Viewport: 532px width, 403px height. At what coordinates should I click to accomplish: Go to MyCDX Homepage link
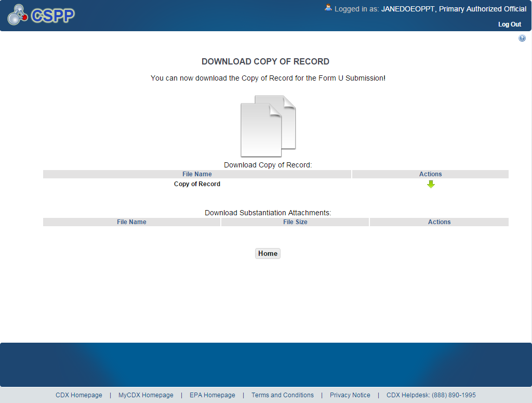(145, 395)
